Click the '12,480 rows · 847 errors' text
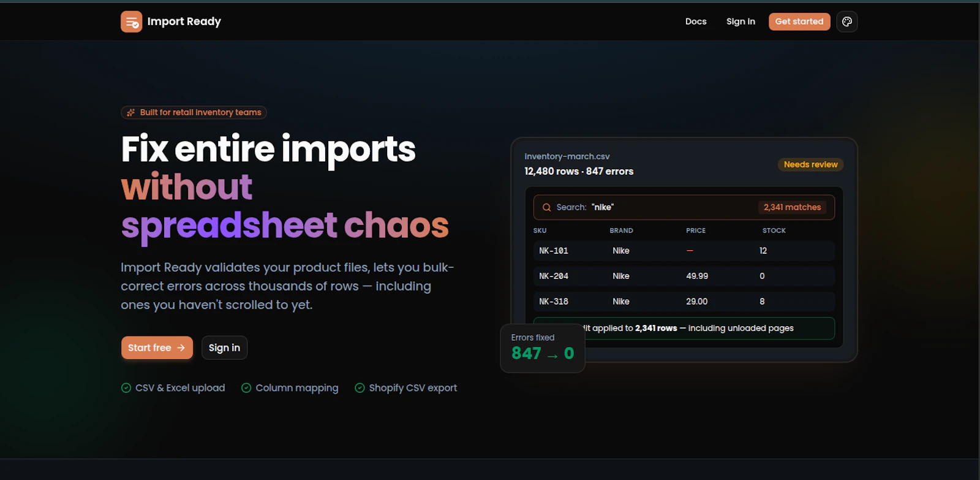This screenshot has height=480, width=980. click(579, 172)
